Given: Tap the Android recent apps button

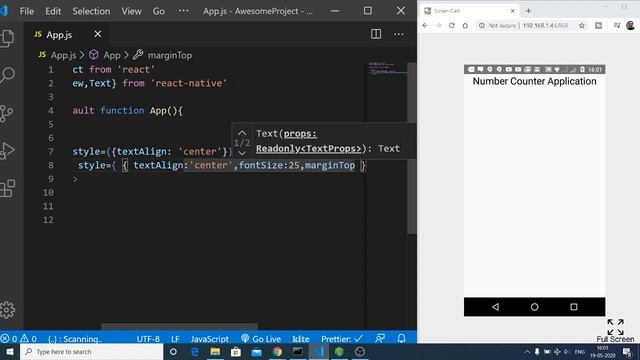Looking at the screenshot, I should (573, 307).
